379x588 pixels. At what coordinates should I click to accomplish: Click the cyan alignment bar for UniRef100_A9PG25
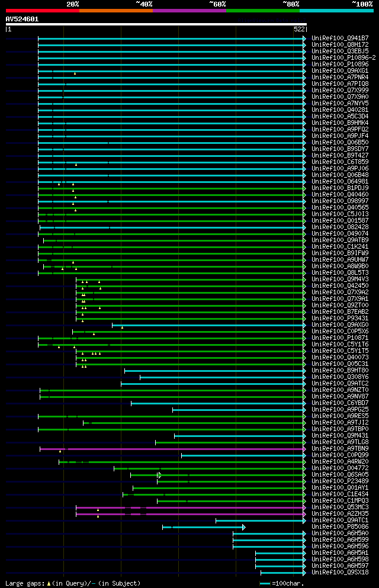[239, 410]
